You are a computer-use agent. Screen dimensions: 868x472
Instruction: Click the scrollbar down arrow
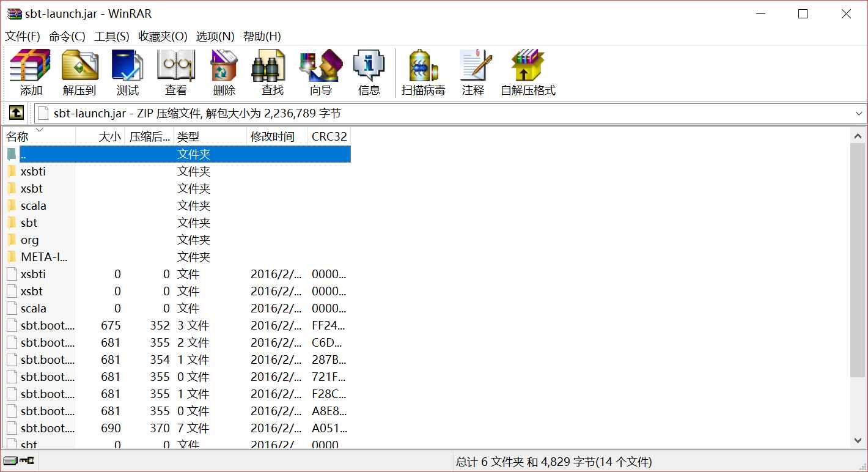tap(858, 440)
